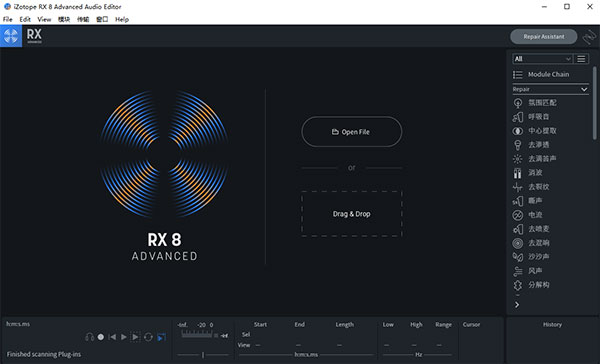Image resolution: width=600 pixels, height=364 pixels.
Task: Click the Drag & Drop area
Action: pos(352,214)
